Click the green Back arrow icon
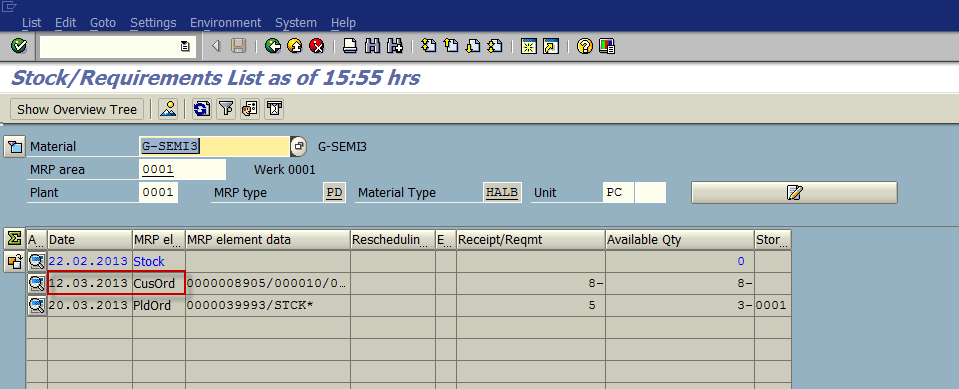This screenshot has width=959, height=389. (273, 46)
